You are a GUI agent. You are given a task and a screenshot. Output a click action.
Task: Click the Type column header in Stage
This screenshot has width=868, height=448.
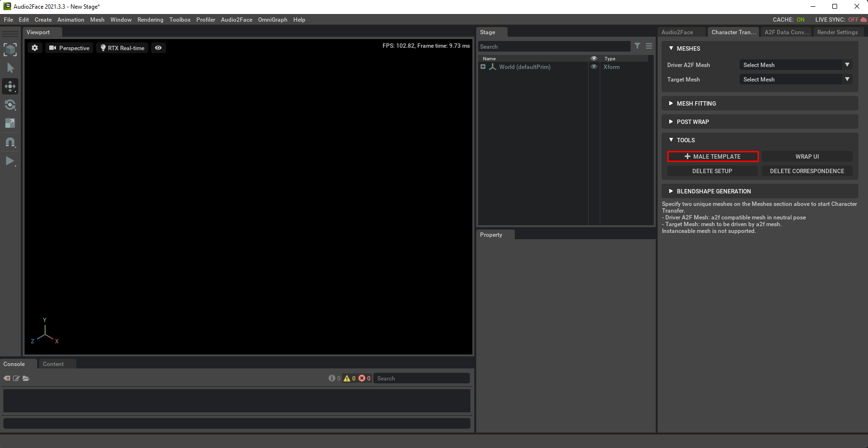tap(610, 58)
